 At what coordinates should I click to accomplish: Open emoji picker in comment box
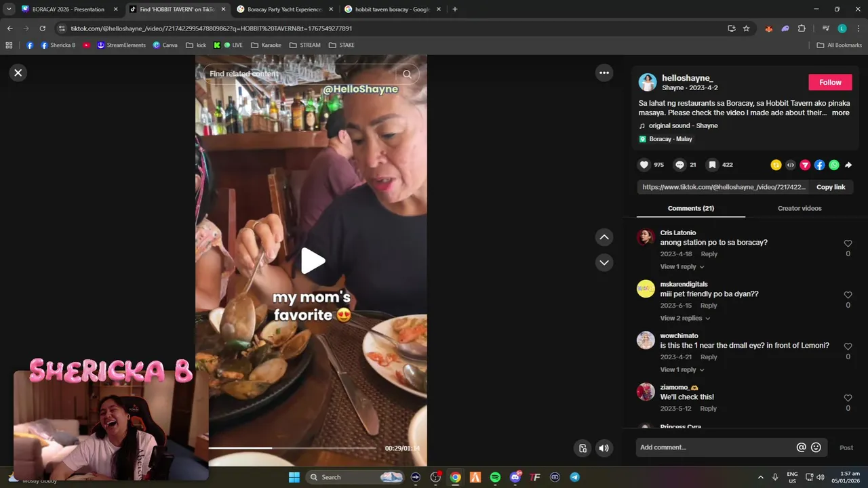[x=816, y=447]
